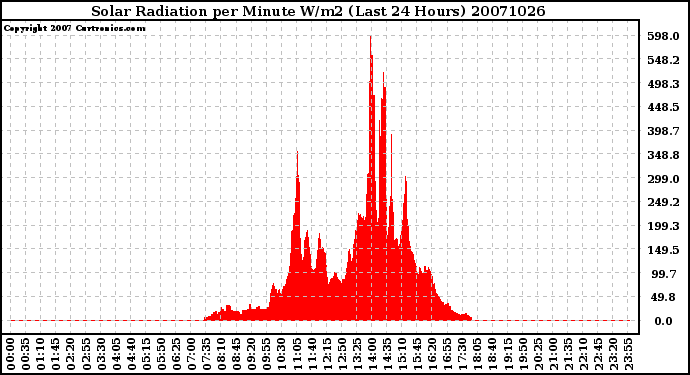This screenshot has width=690, height=375.
Task: Click the 08:45 time label
Action: click(236, 354)
